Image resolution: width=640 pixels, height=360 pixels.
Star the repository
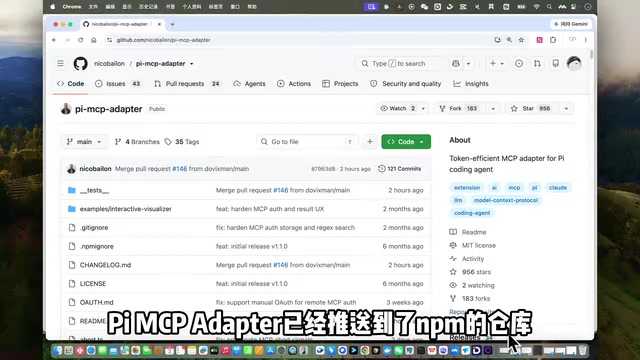coord(531,109)
